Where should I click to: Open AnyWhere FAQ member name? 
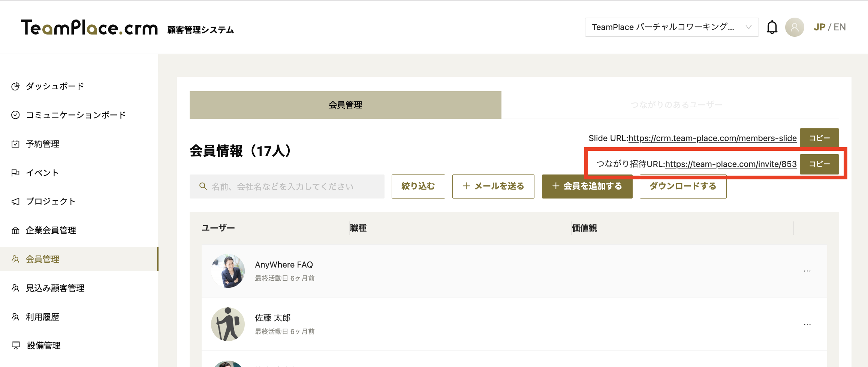(284, 265)
